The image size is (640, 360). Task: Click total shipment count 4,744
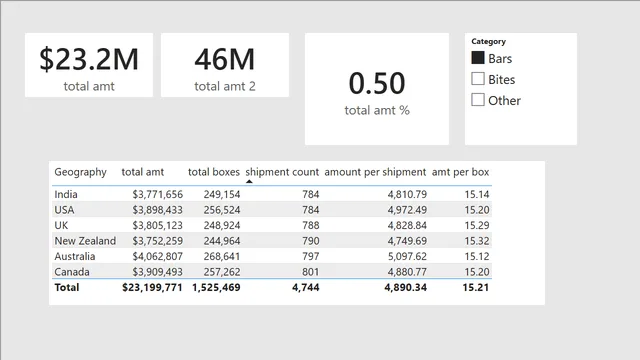(306, 287)
